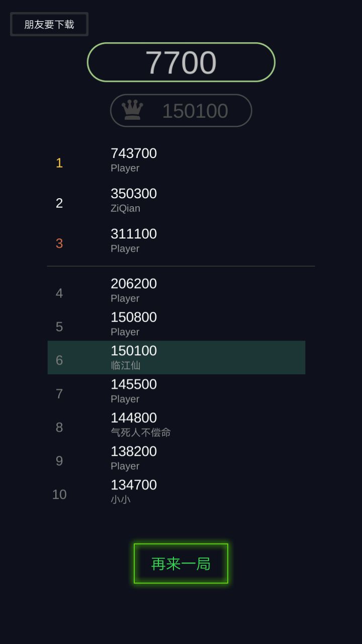This screenshot has height=644, width=362.
Task: Click the crown icon beside best score
Action: [x=132, y=110]
